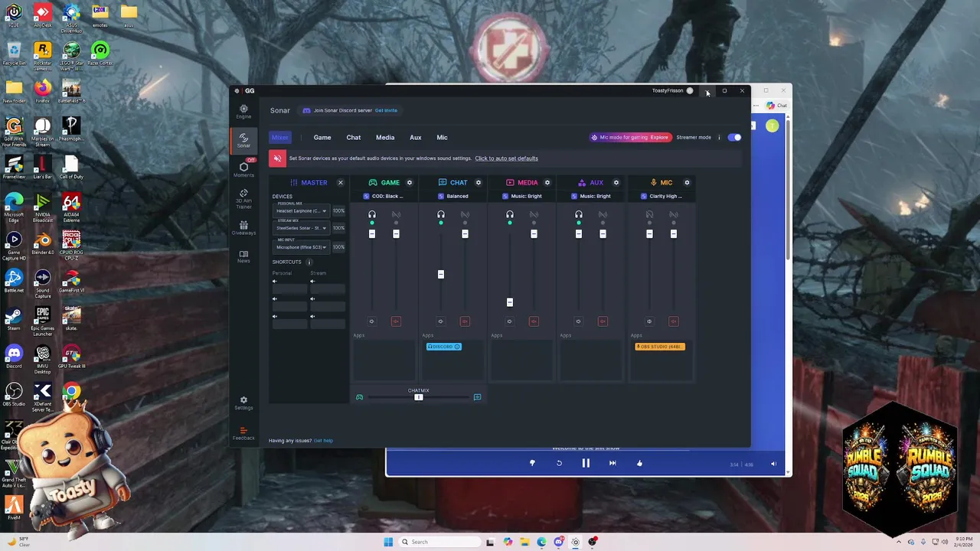Click the MEDIA personal volume fader handle

510,302
